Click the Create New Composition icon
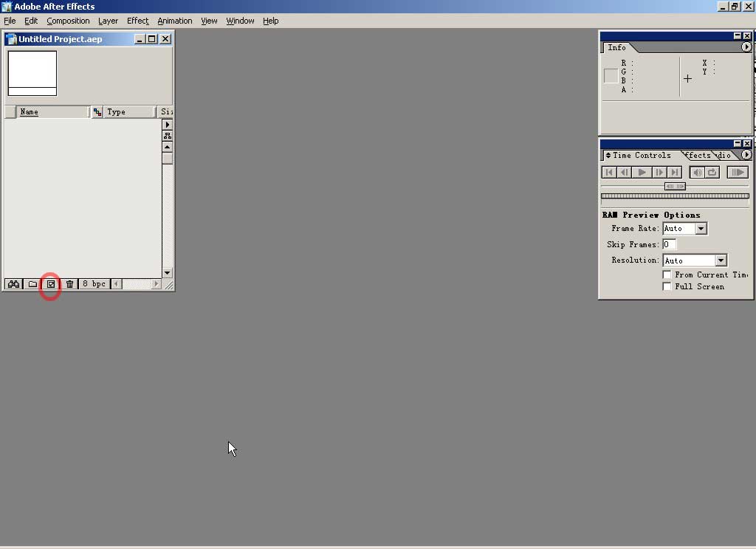The height and width of the screenshot is (549, 756). 51,284
